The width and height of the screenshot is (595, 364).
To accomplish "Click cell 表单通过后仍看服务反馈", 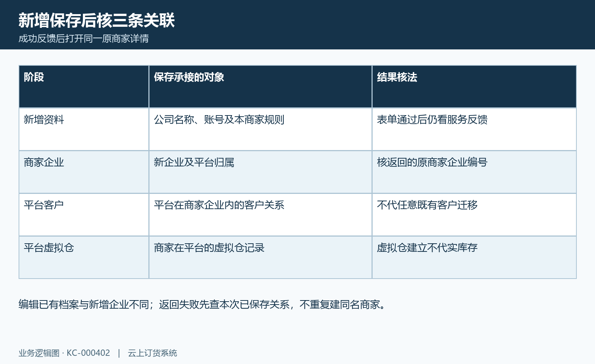I will pyautogui.click(x=474, y=129).
